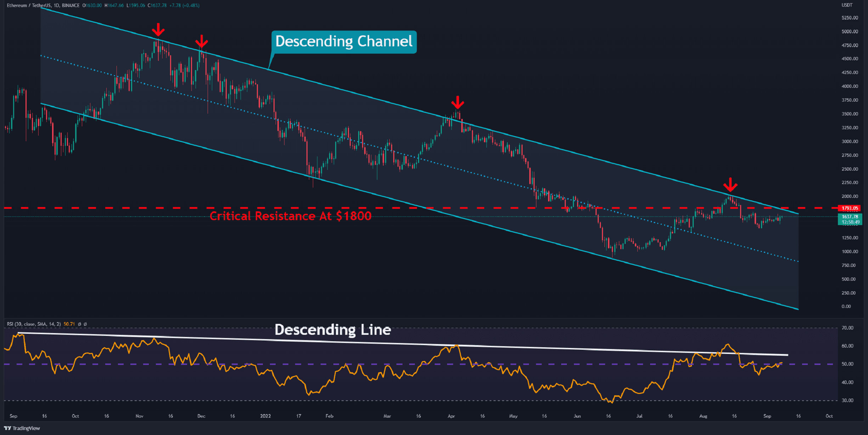Viewport: 868px width, 435px height.
Task: Click the Feb date axis label
Action: click(329, 416)
